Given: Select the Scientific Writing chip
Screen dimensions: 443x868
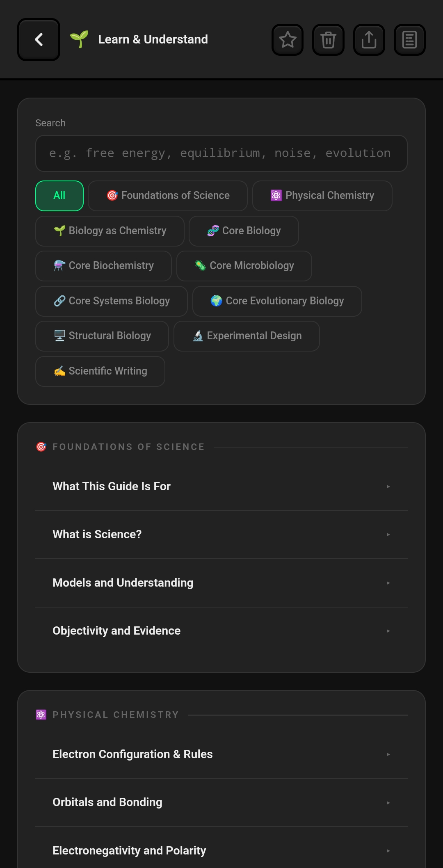Looking at the screenshot, I should 100,371.
